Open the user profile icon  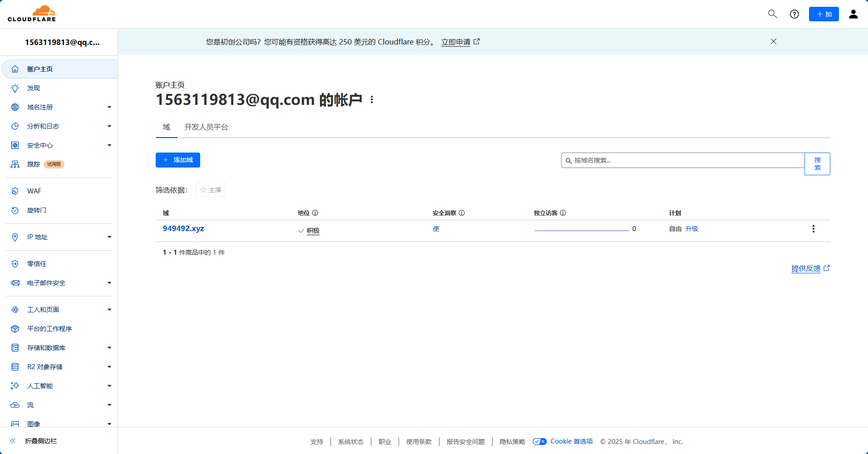pos(853,14)
